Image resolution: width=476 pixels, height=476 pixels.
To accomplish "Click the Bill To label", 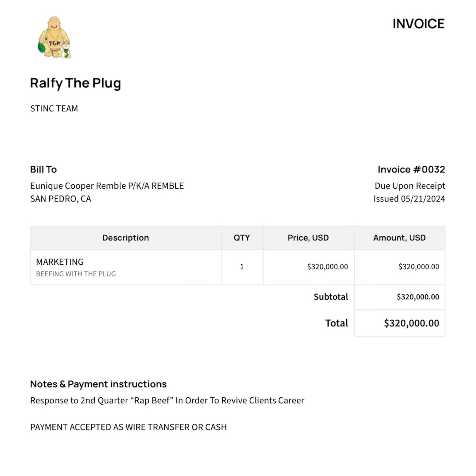I will 43,169.
